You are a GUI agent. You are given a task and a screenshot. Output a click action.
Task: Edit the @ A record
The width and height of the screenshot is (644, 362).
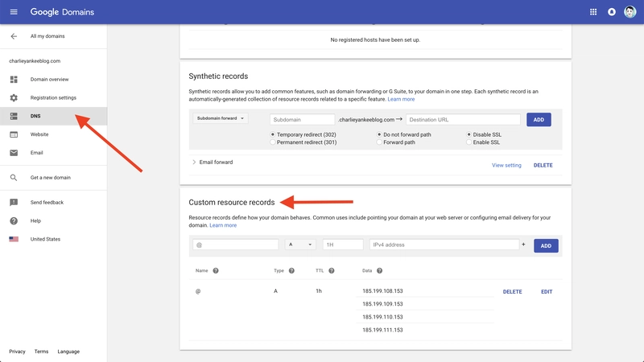pyautogui.click(x=547, y=292)
